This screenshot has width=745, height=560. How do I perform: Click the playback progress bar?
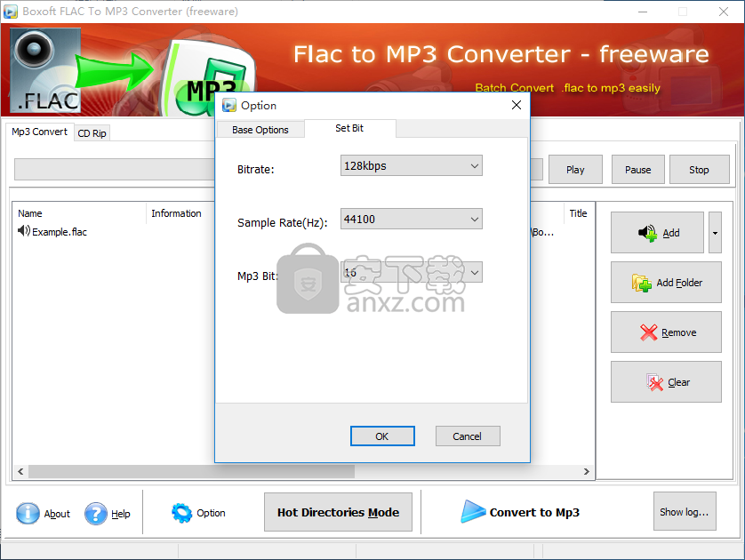point(114,170)
